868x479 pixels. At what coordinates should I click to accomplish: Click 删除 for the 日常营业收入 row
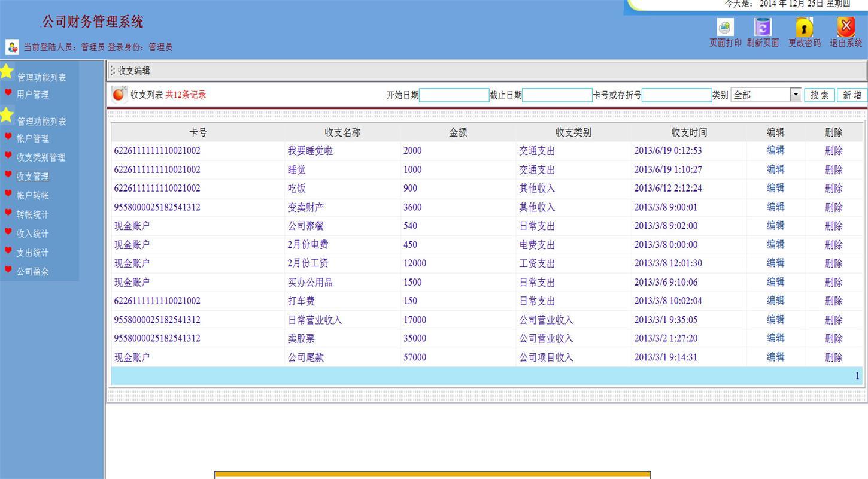point(834,320)
